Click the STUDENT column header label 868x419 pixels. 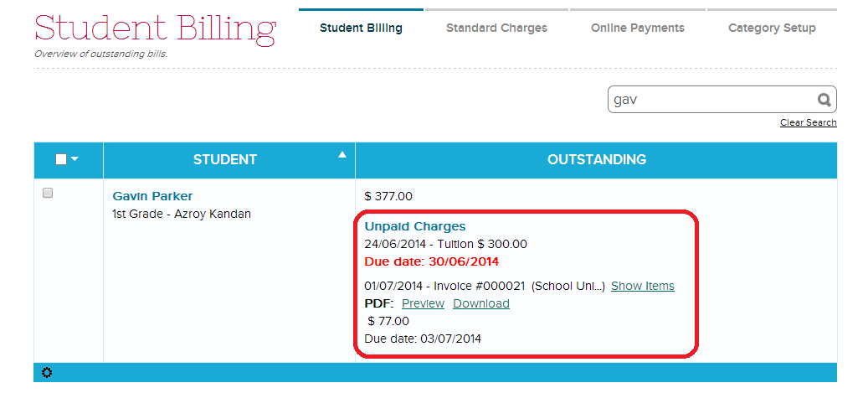pos(224,159)
